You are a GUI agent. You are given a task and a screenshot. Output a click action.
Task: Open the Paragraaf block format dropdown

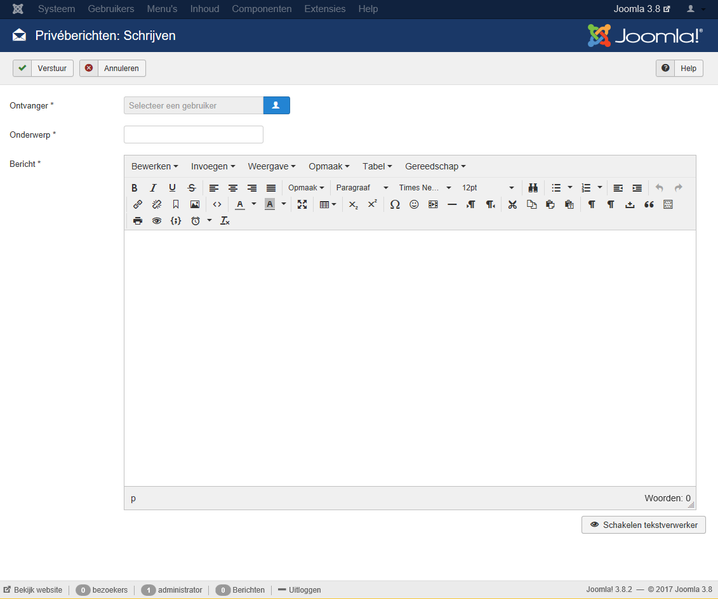362,188
